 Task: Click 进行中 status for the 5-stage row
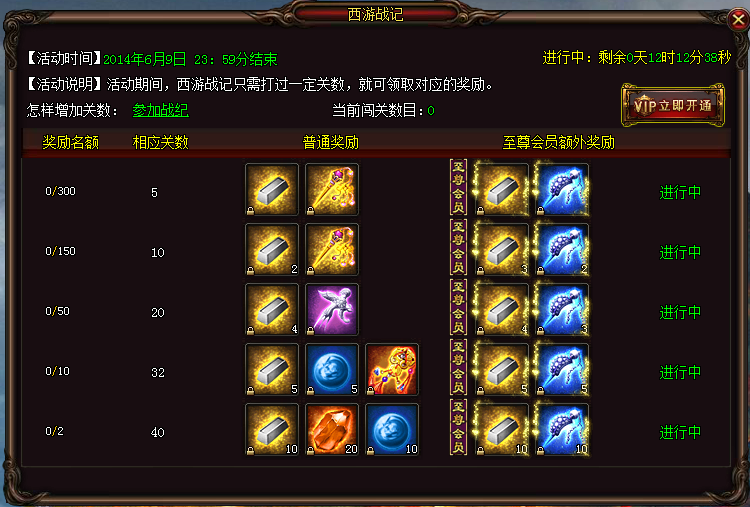point(680,192)
